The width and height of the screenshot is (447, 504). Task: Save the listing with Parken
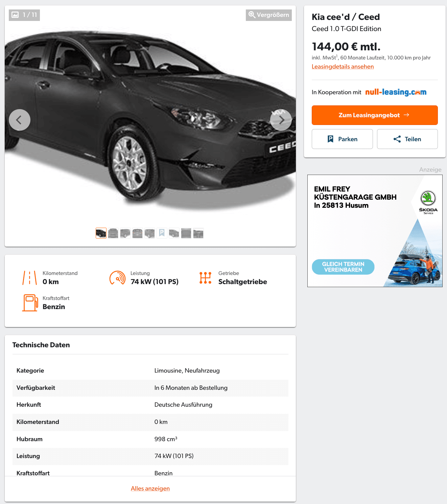click(342, 139)
